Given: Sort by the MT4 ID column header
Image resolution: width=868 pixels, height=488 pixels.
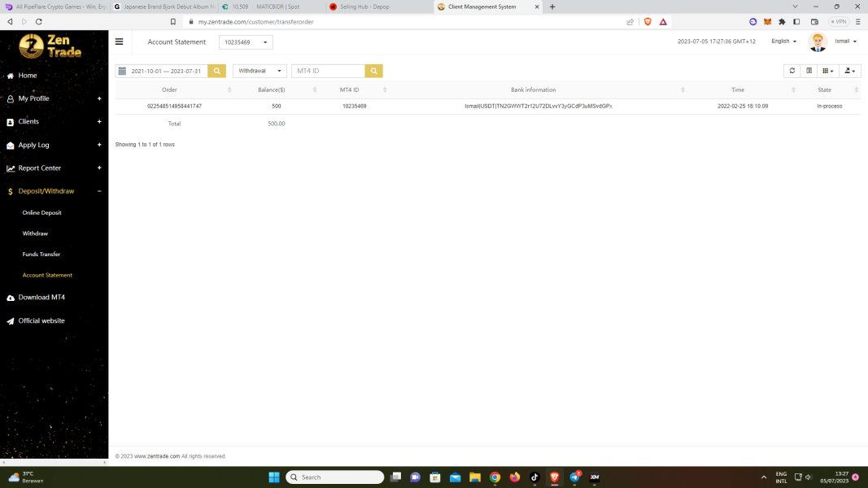Looking at the screenshot, I should click(x=349, y=89).
